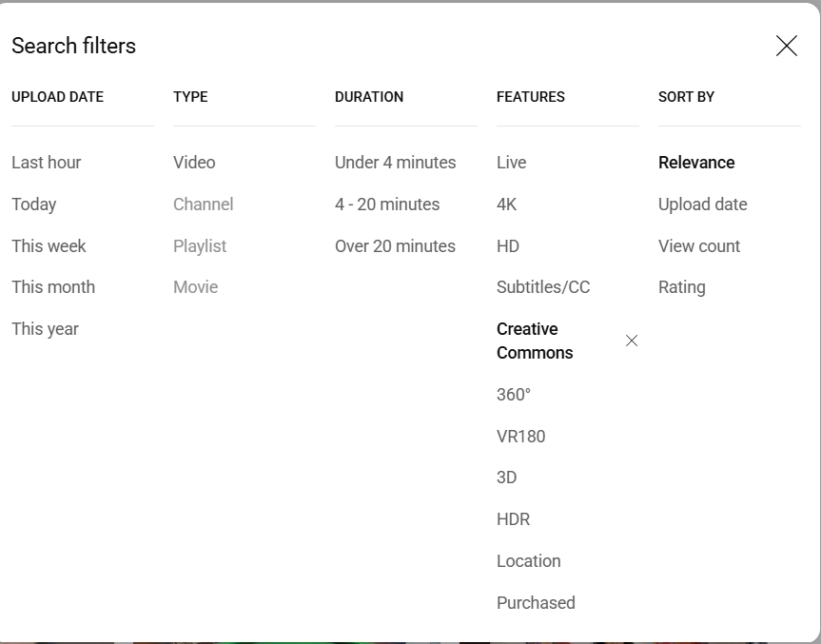The height and width of the screenshot is (644, 821).
Task: Enable the Live feature filter
Action: click(511, 163)
